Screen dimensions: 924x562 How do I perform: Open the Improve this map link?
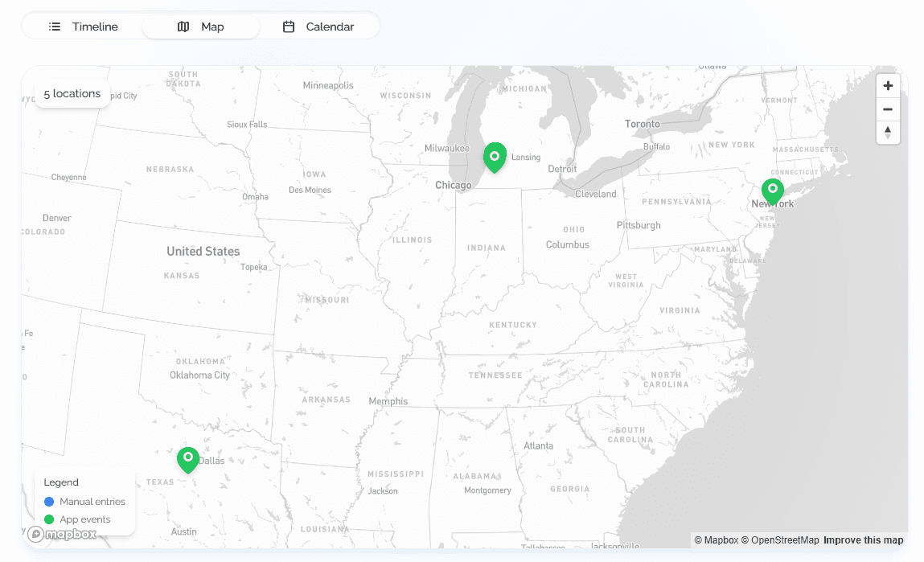pyautogui.click(x=863, y=539)
